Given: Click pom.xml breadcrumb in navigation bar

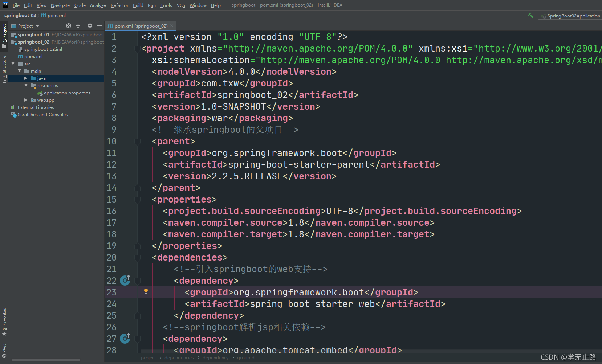Looking at the screenshot, I should [x=53, y=16].
